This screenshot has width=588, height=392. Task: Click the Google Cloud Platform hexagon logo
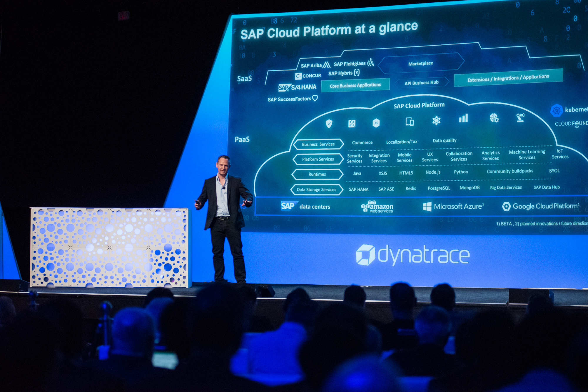pos(506,206)
